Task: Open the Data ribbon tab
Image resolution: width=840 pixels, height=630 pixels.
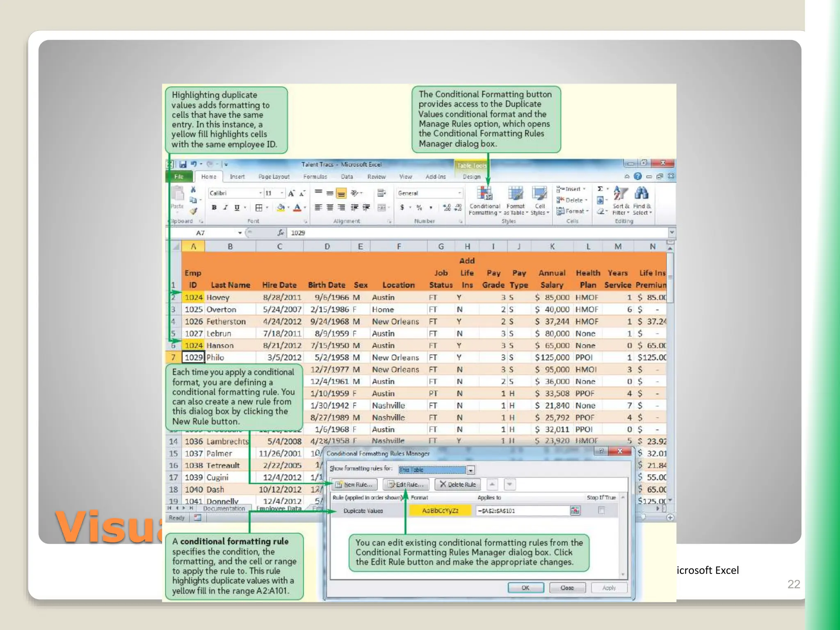Action: click(347, 177)
